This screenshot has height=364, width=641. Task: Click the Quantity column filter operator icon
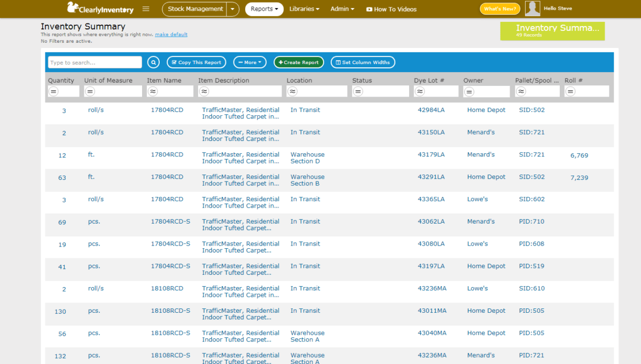(53, 91)
